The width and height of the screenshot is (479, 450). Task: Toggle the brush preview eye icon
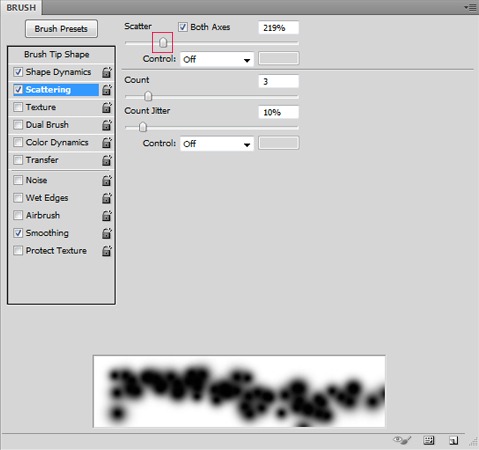point(402,440)
